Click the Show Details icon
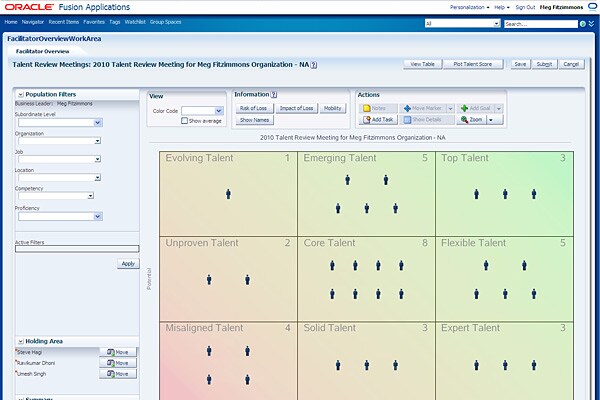 point(407,120)
